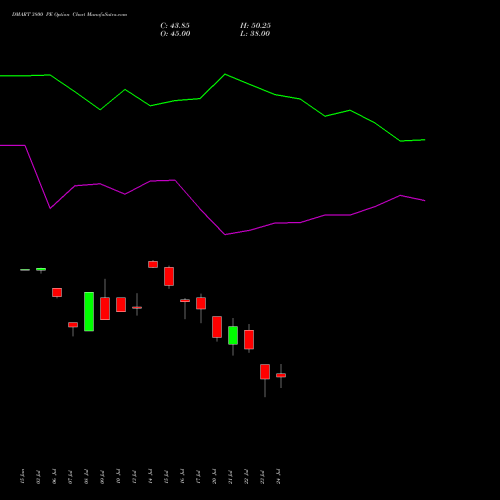Image resolution: width=500 pixels, height=500 pixels.
Task: Click the "20 Jul" date axis label
Action: 214,476
